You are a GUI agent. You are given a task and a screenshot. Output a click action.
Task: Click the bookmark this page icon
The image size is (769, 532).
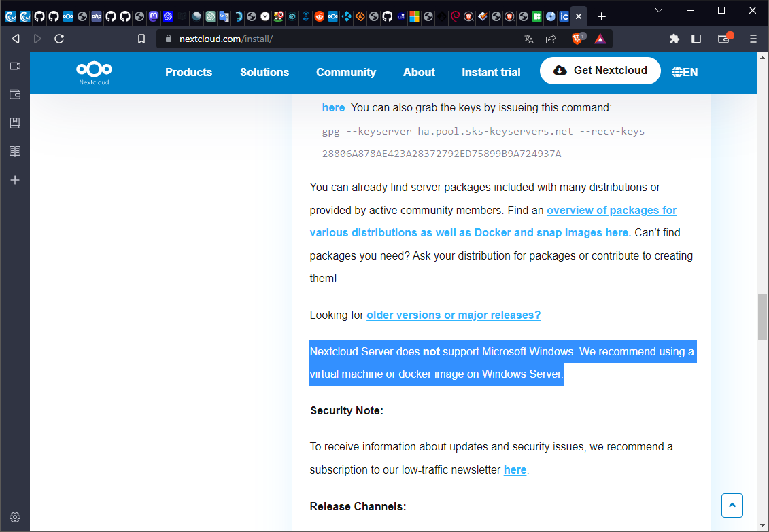[x=141, y=39]
